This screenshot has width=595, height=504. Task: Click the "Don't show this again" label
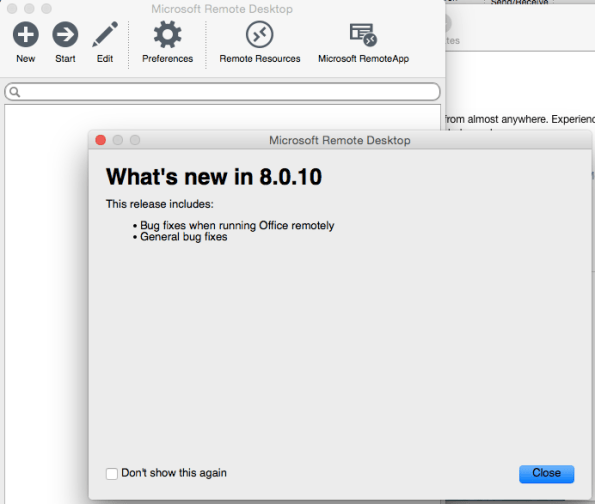pyautogui.click(x=174, y=473)
